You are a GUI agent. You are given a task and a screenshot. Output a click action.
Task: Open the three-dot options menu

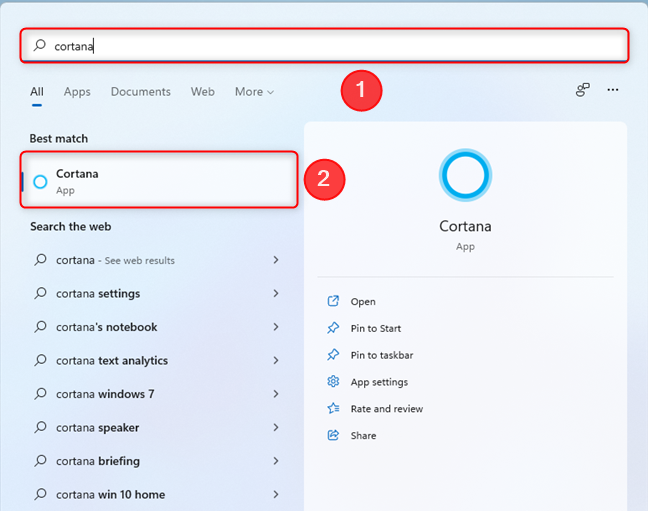613,90
